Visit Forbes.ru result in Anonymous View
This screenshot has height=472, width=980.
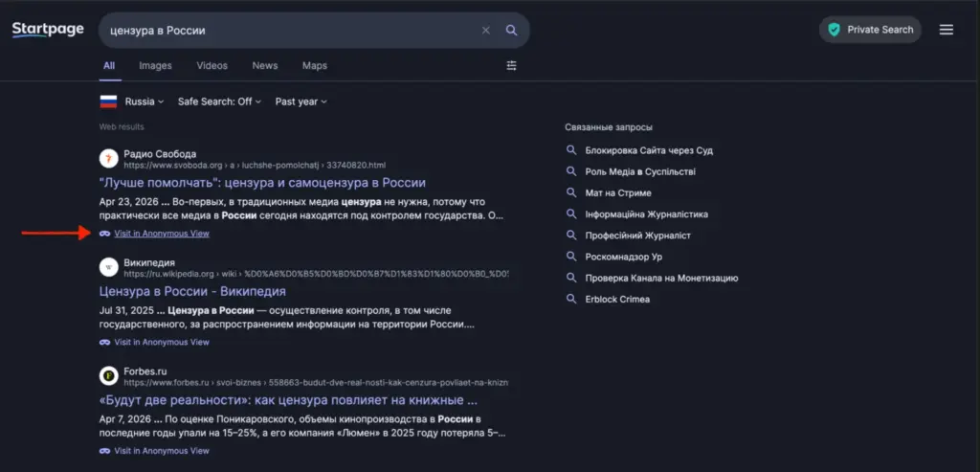coord(162,451)
